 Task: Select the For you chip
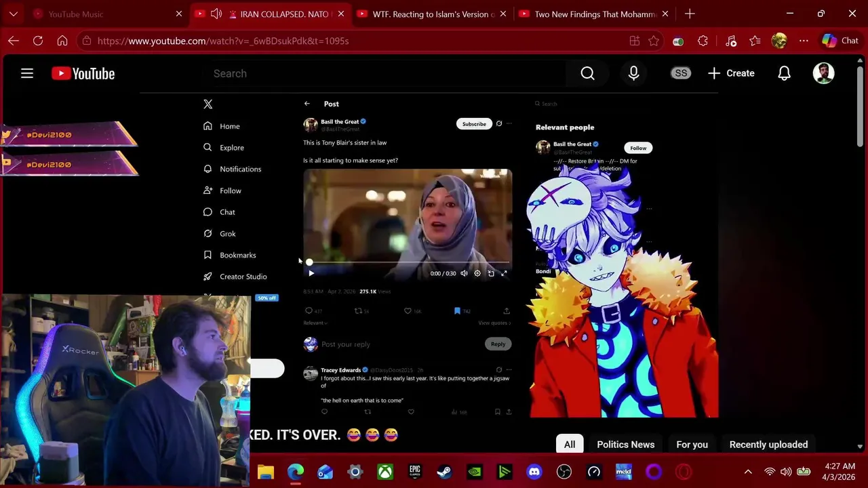pos(692,445)
